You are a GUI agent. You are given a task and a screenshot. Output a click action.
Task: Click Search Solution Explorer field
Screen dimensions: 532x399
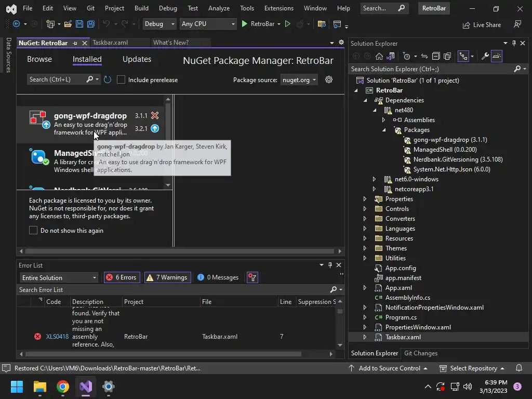(432, 69)
